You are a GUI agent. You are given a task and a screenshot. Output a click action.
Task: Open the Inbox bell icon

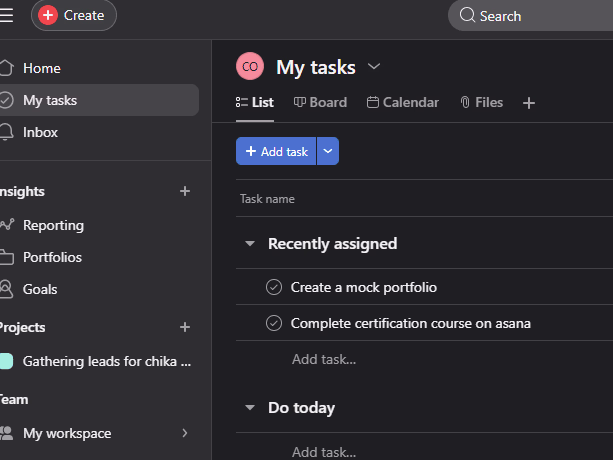point(6,132)
